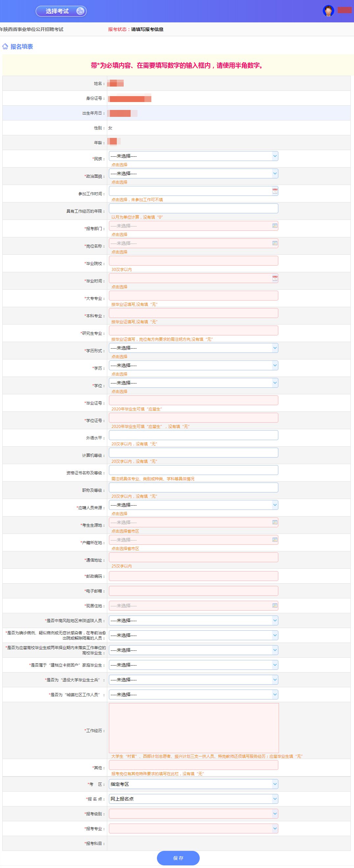
Task: Click the 电子邮箱 input field
Action: (x=193, y=591)
